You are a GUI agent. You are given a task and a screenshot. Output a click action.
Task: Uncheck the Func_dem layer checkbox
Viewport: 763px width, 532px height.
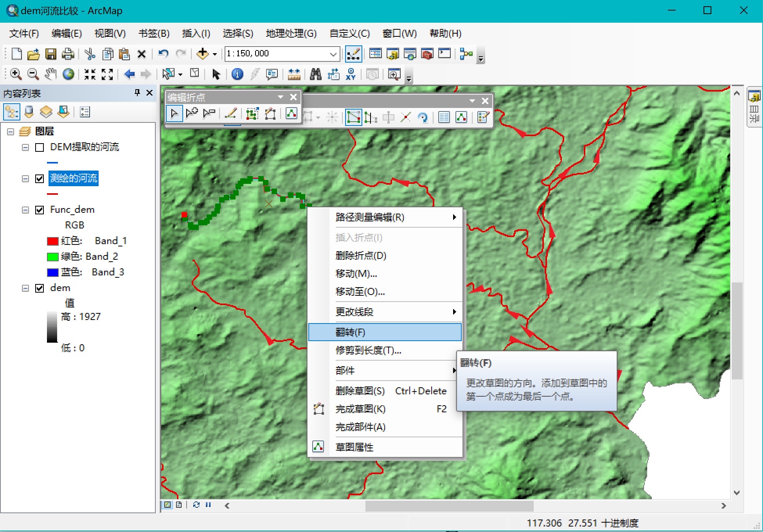click(x=40, y=210)
